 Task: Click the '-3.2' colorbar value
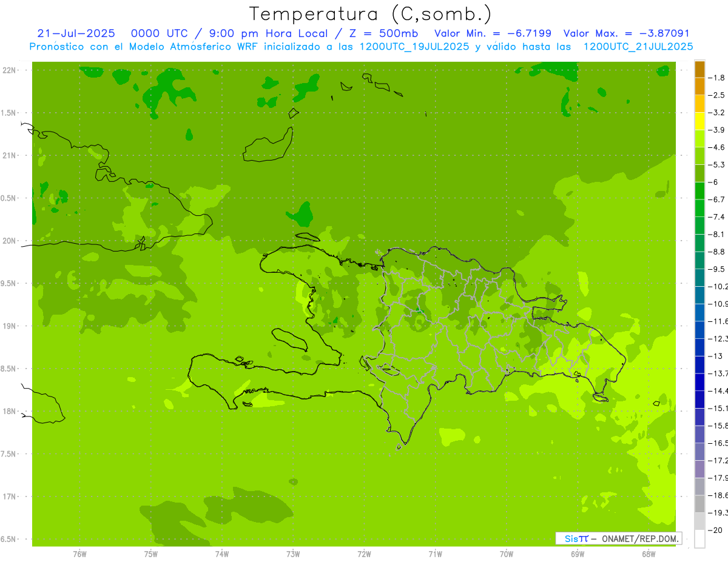(x=717, y=112)
